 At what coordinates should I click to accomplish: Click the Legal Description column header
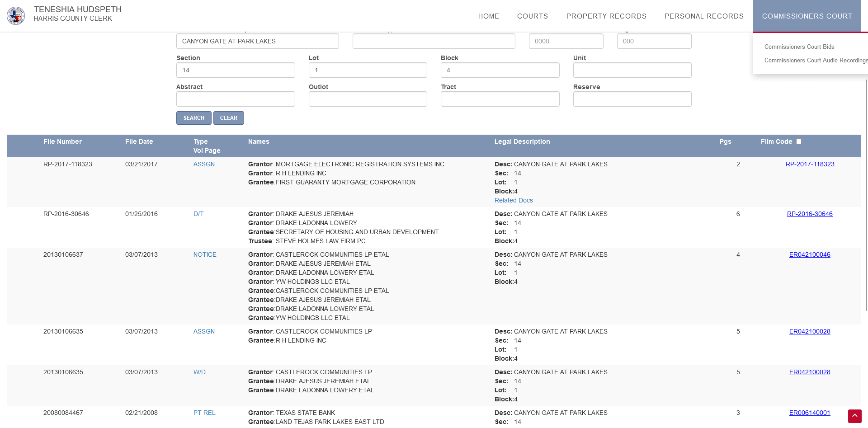pos(522,141)
